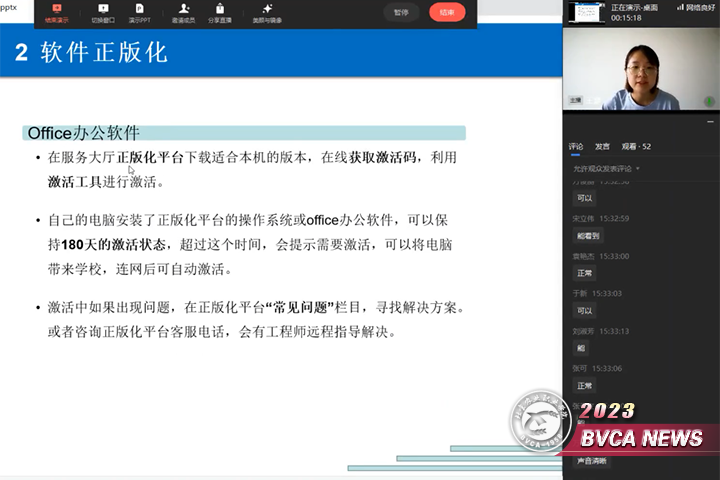
Task: Switch to the 评论 comments tab
Action: coord(576,146)
